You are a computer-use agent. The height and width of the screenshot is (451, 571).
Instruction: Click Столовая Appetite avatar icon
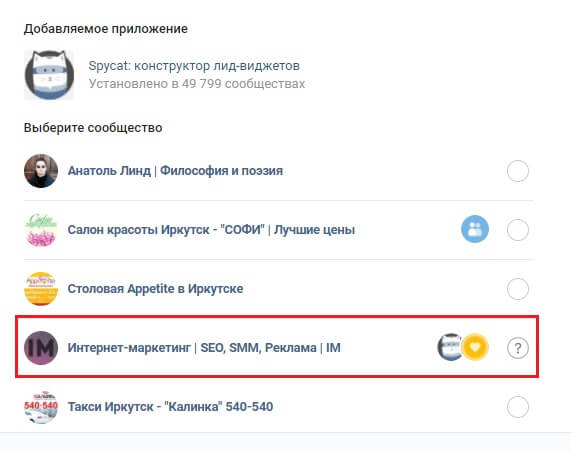pyautogui.click(x=41, y=289)
